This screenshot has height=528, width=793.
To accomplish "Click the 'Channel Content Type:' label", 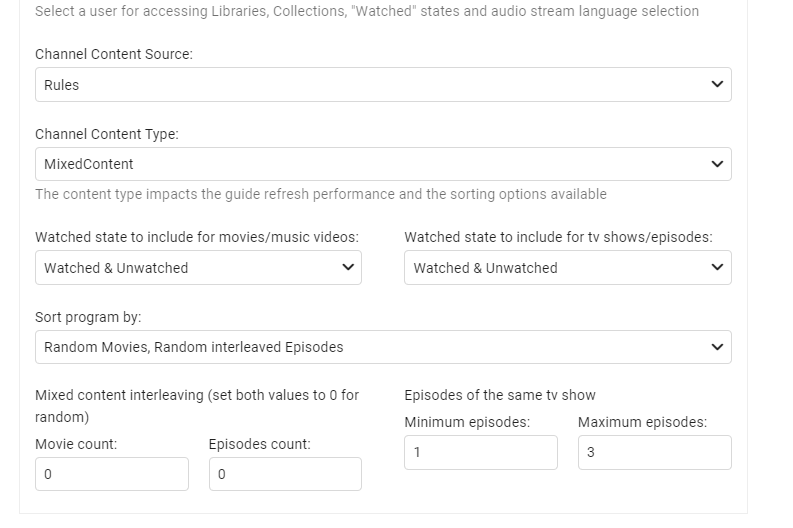I will pyautogui.click(x=107, y=134).
